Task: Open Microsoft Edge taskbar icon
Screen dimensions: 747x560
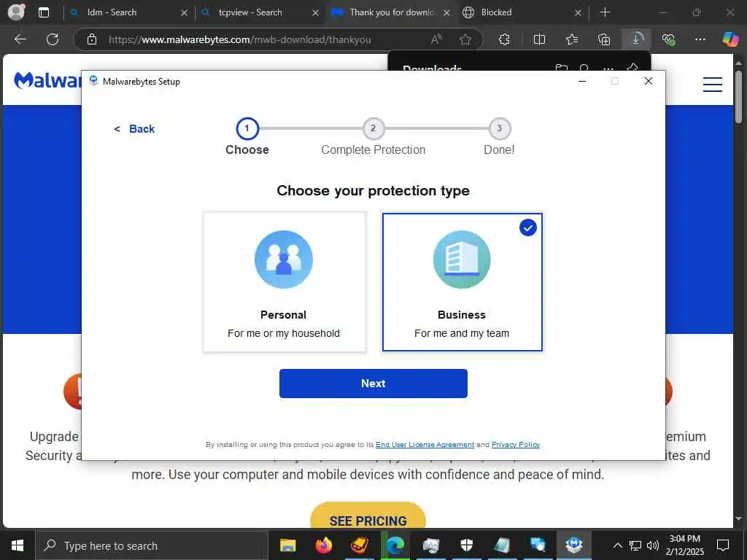Action: coord(395,545)
